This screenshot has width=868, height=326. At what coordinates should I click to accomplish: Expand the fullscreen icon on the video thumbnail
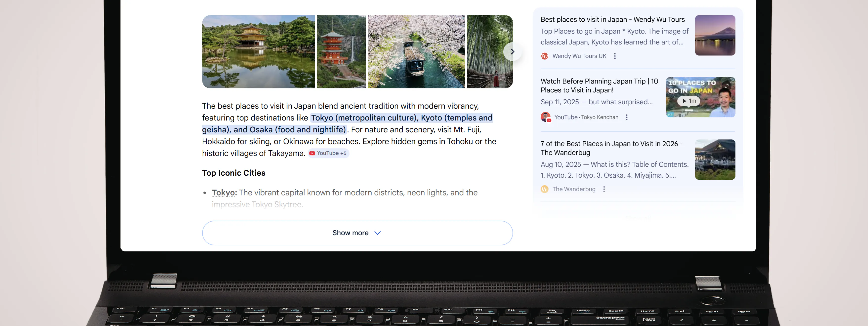(726, 85)
